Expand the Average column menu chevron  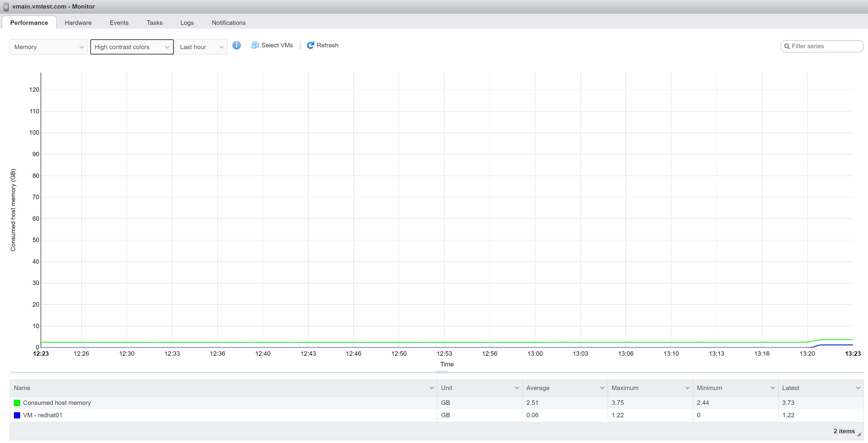click(x=602, y=388)
